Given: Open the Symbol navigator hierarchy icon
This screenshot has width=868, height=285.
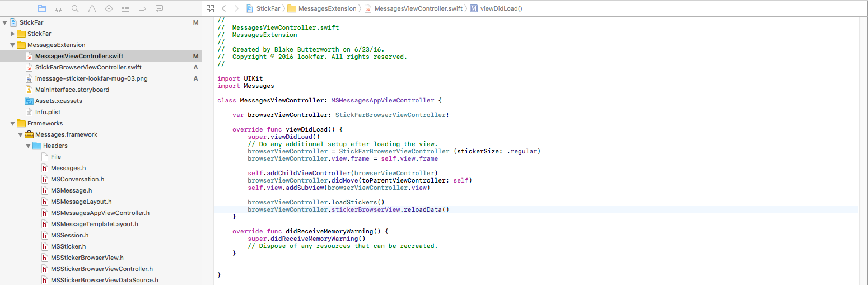Looking at the screenshot, I should [58, 8].
